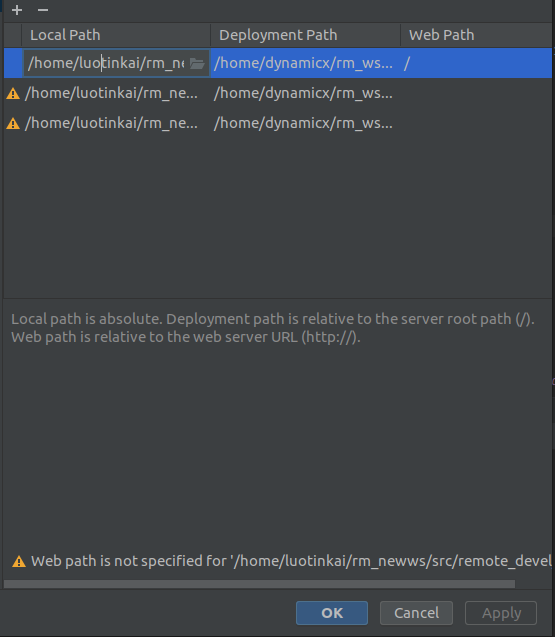Image resolution: width=555 pixels, height=637 pixels.
Task: Add a new path mapping with plus icon
Action: point(17,10)
